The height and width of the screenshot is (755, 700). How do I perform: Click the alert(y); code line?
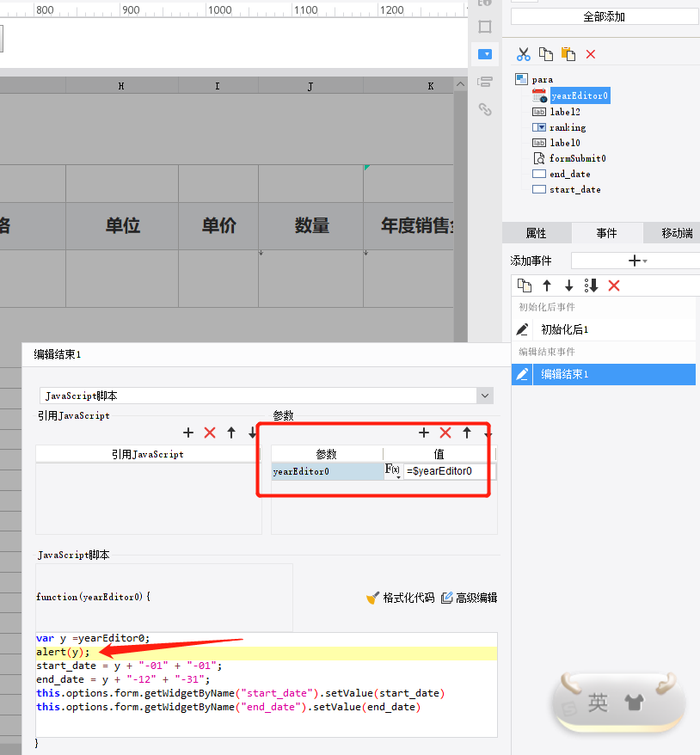63,652
